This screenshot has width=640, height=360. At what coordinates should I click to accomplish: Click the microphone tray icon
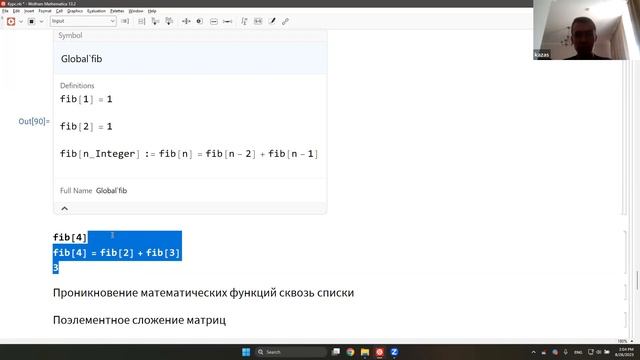click(566, 352)
